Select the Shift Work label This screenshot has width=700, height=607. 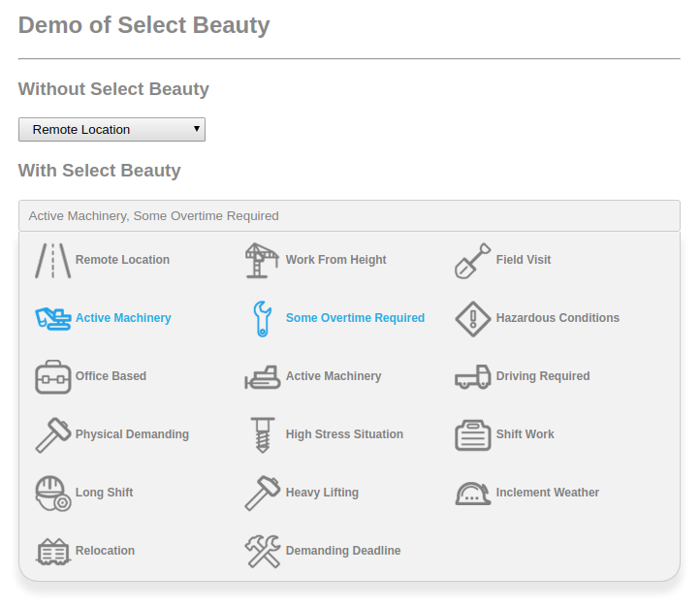(x=525, y=434)
